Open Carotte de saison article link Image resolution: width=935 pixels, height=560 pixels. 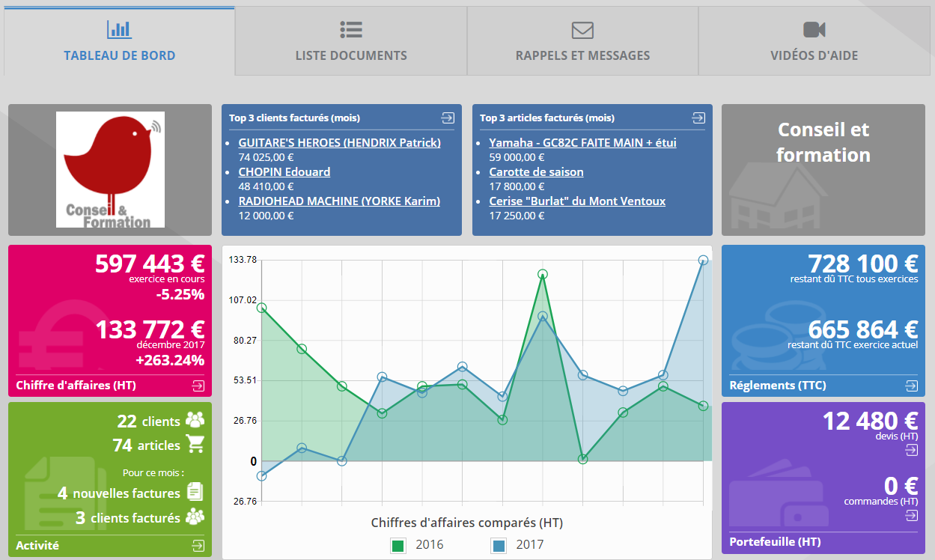pyautogui.click(x=536, y=171)
